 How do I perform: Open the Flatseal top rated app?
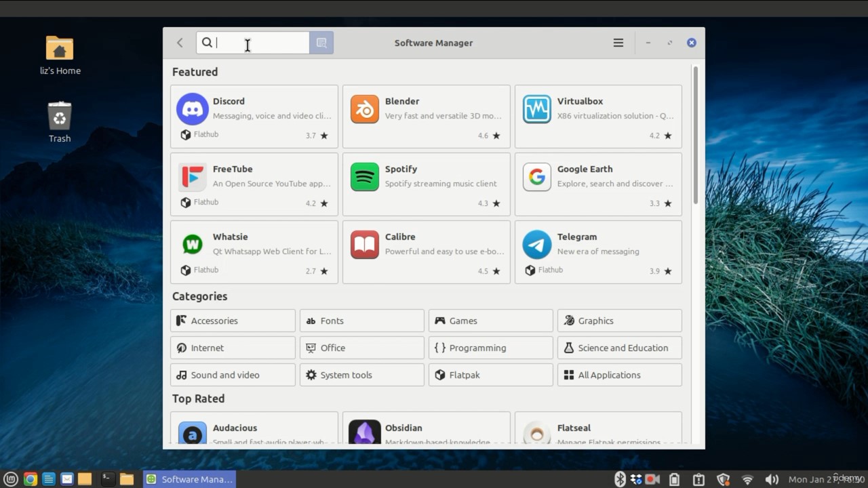coord(598,428)
